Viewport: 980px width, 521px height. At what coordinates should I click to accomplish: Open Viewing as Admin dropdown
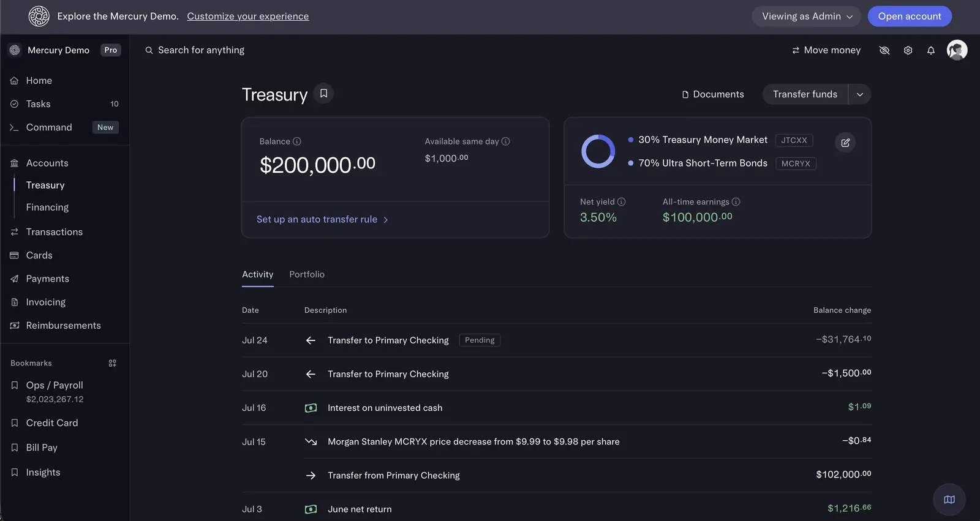[806, 17]
